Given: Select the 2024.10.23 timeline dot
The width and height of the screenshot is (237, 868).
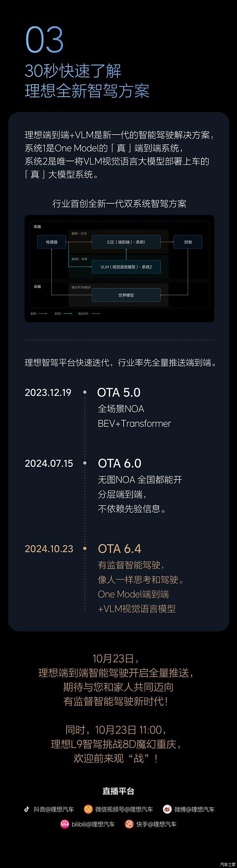Looking at the screenshot, I should [85, 549].
